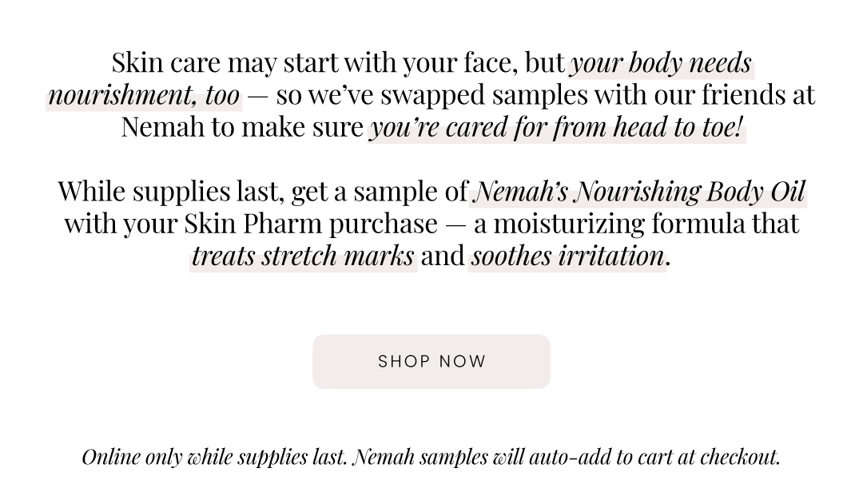Click "so we've swapped samples with our friends at"
The height and width of the screenshot is (504, 863).
point(546,96)
